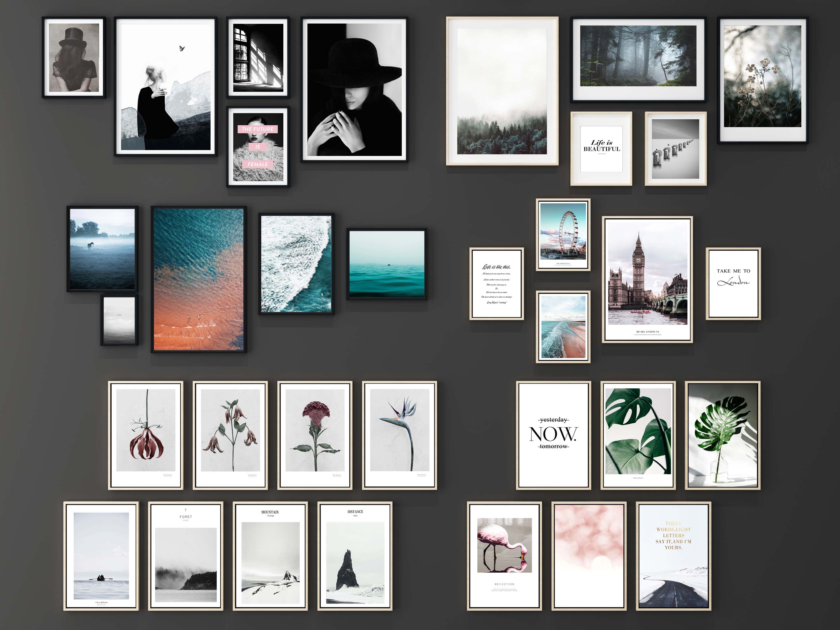Select the calm teal sea picture
Viewport: 840px width, 630px height.
387,264
